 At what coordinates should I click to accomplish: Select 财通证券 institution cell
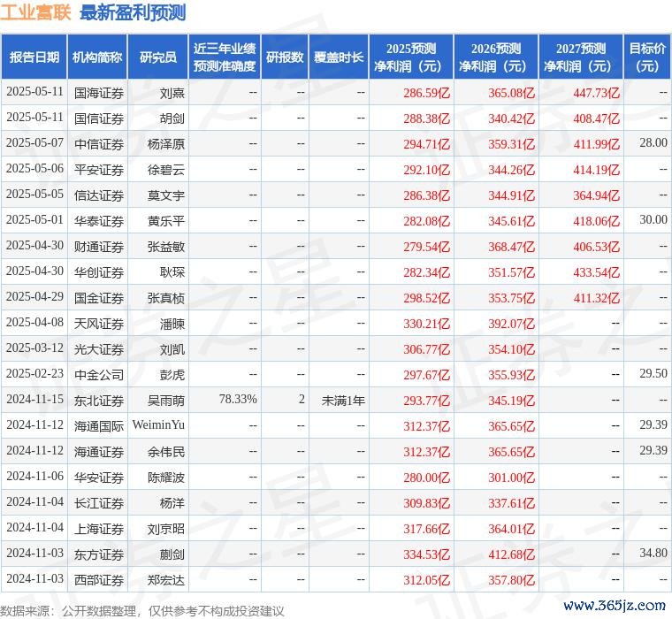coord(99,247)
